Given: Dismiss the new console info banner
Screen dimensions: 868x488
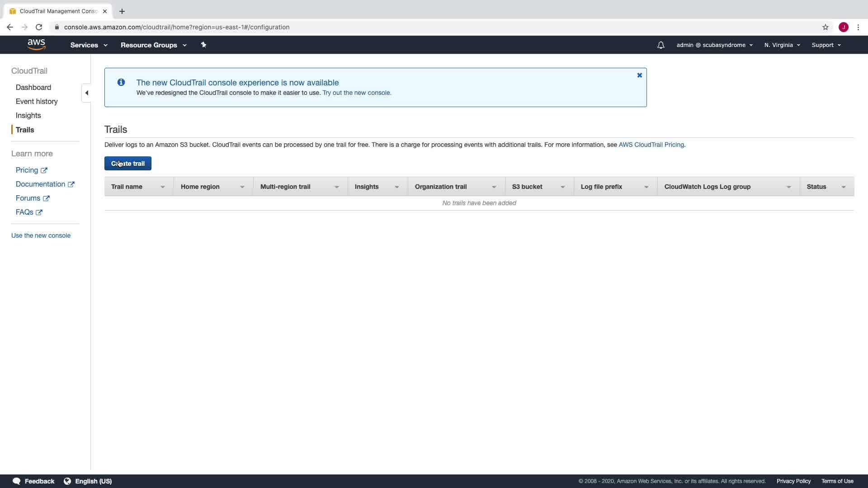Looking at the screenshot, I should click(x=639, y=75).
